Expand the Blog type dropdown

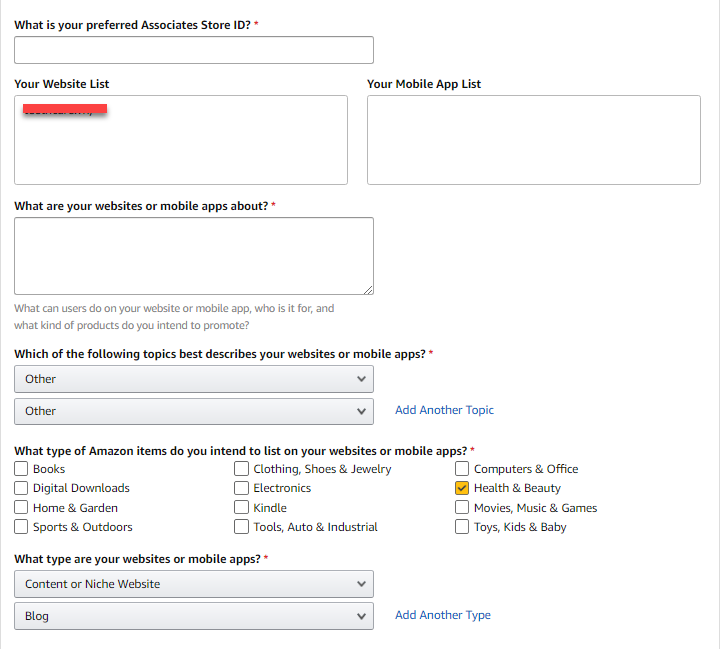(x=194, y=616)
